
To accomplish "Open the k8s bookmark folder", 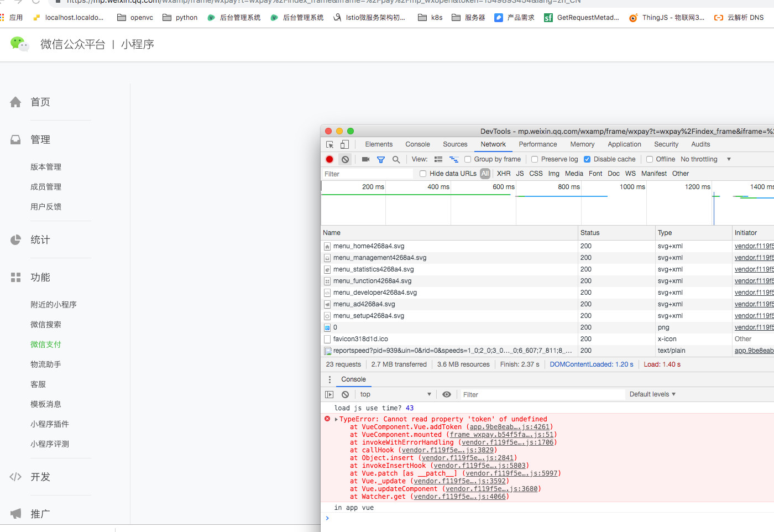I will (430, 18).
